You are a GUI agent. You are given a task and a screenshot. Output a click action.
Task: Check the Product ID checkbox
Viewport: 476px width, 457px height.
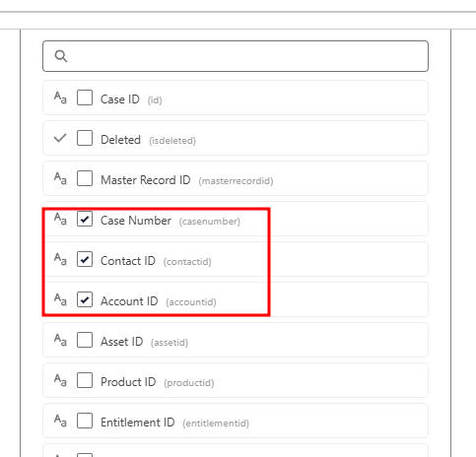85,380
